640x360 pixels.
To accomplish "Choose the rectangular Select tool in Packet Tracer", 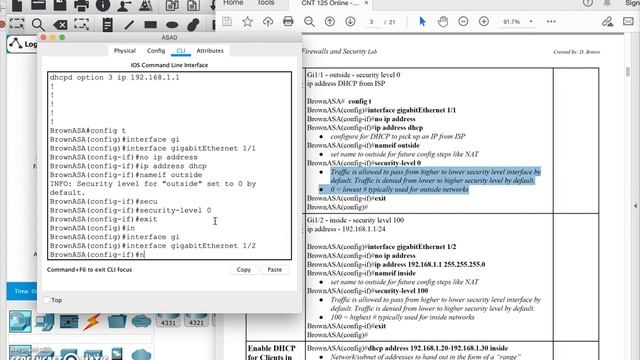I will click(x=17, y=24).
